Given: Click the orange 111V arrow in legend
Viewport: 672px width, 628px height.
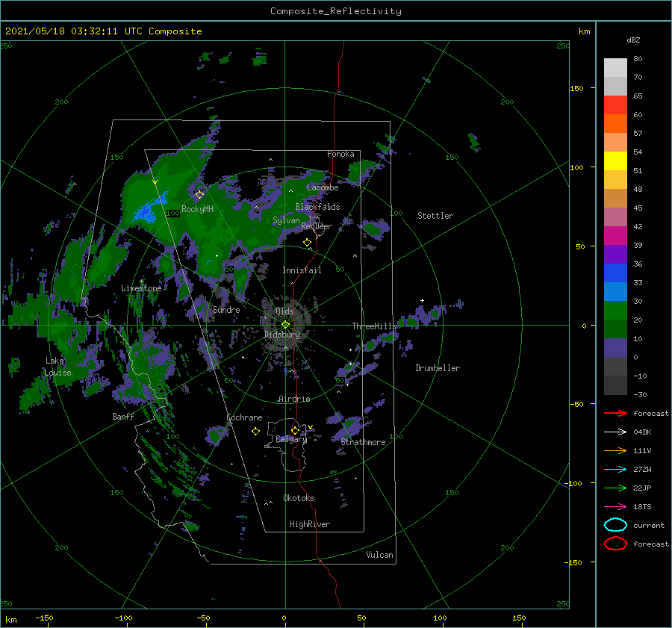Looking at the screenshot, I should [x=615, y=450].
